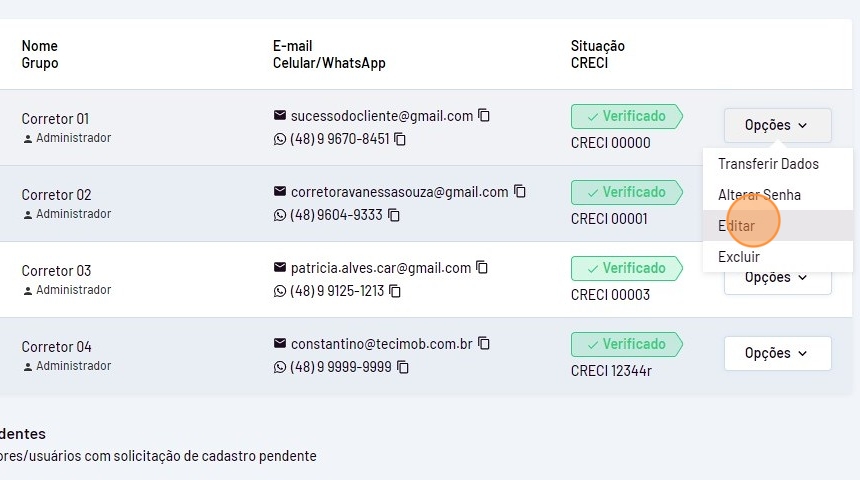The image size is (860, 480).
Task: Copy phone number (48) 9604-9333
Action: click(394, 215)
